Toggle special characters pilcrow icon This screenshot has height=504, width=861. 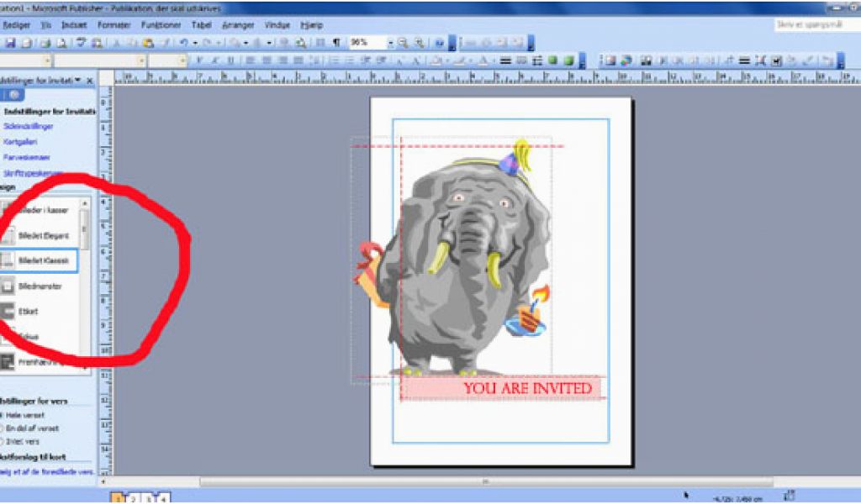tap(336, 43)
